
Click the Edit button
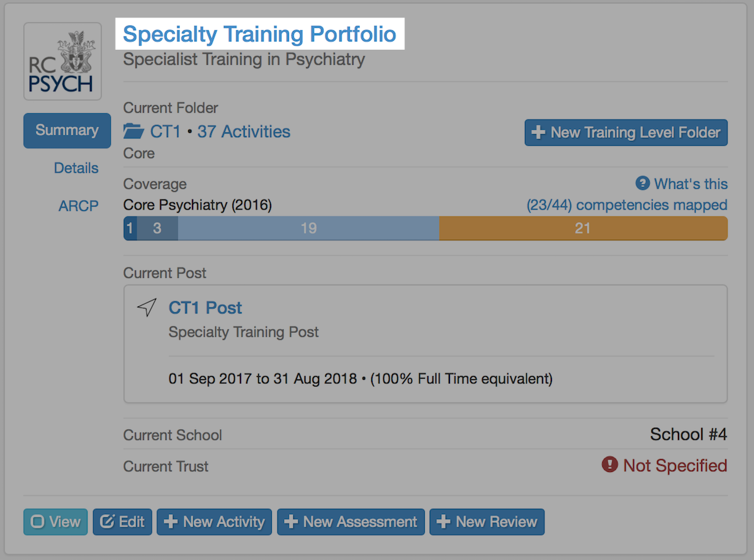(122, 522)
